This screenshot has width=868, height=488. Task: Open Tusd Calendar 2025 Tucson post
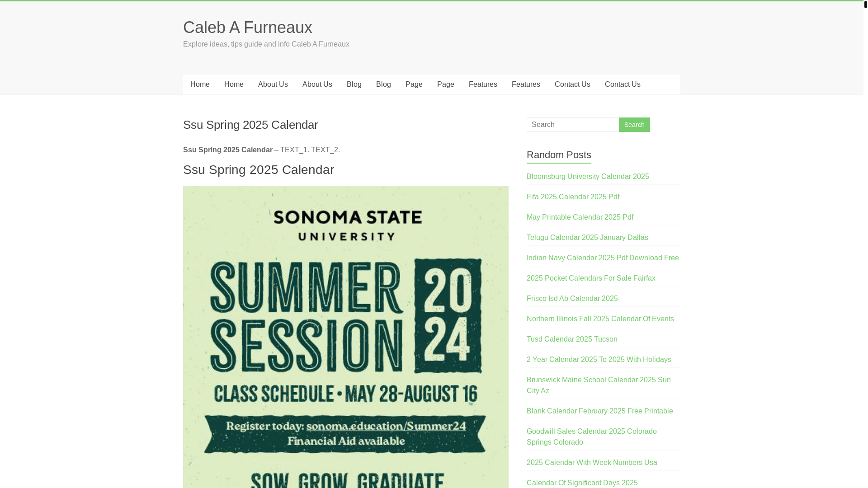pyautogui.click(x=572, y=339)
